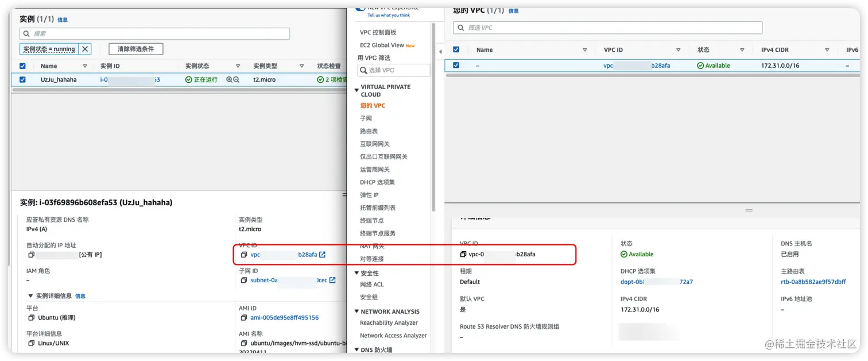Viewport: 868px width, 361px height.
Task: Sort VPC table by state arrow
Action: 742,50
